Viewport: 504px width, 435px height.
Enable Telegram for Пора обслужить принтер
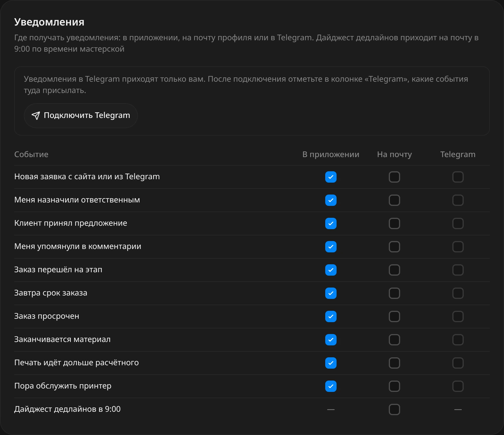tap(458, 386)
